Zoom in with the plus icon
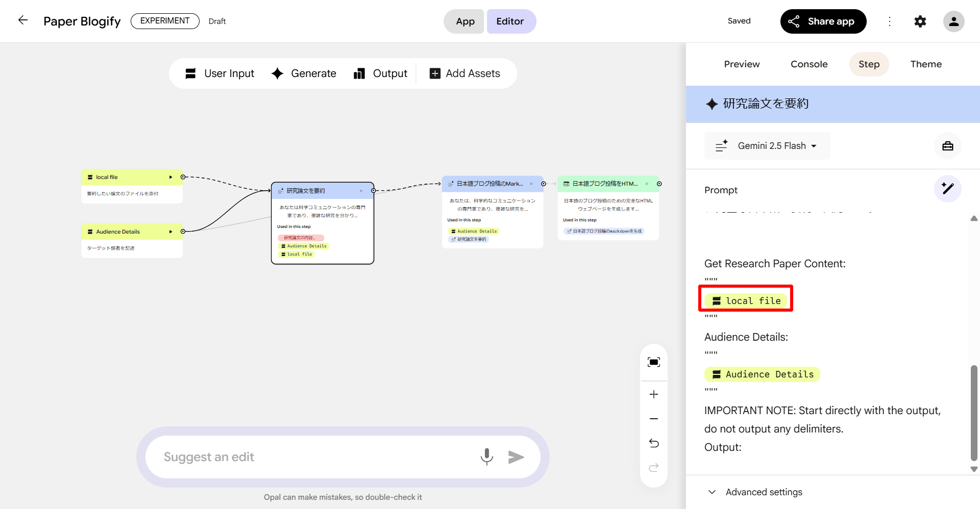The image size is (980, 509). [x=653, y=394]
